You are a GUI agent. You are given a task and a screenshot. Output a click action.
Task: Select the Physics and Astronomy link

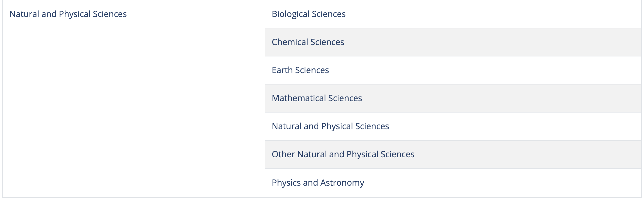(x=318, y=183)
